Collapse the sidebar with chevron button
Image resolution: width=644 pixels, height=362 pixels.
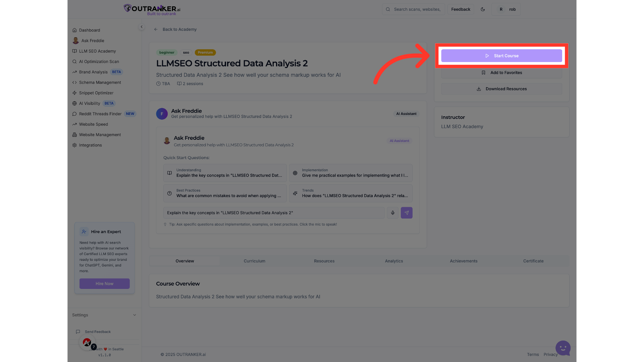tap(142, 27)
